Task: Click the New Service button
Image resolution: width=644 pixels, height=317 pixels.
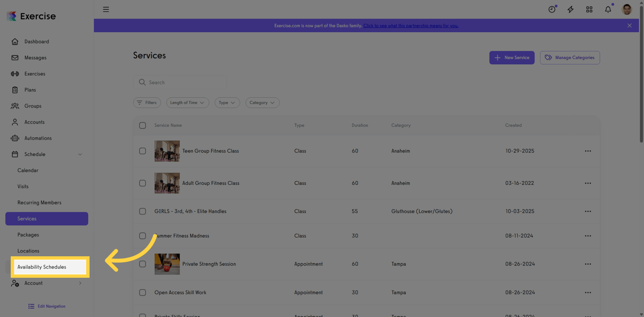Action: pyautogui.click(x=512, y=58)
